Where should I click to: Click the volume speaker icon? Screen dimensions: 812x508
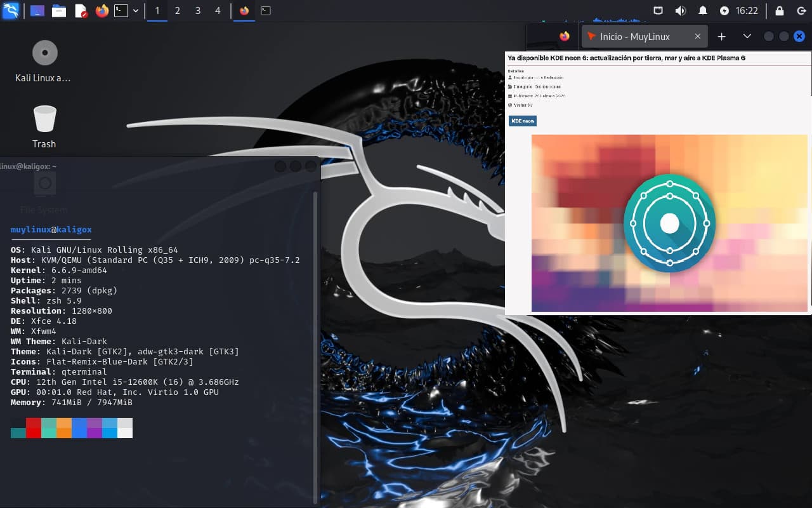(x=681, y=11)
